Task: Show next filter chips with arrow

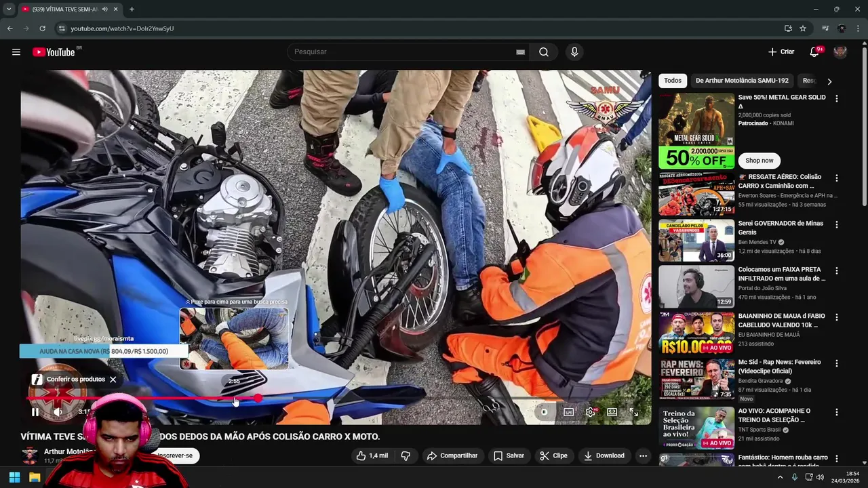Action: click(x=829, y=81)
